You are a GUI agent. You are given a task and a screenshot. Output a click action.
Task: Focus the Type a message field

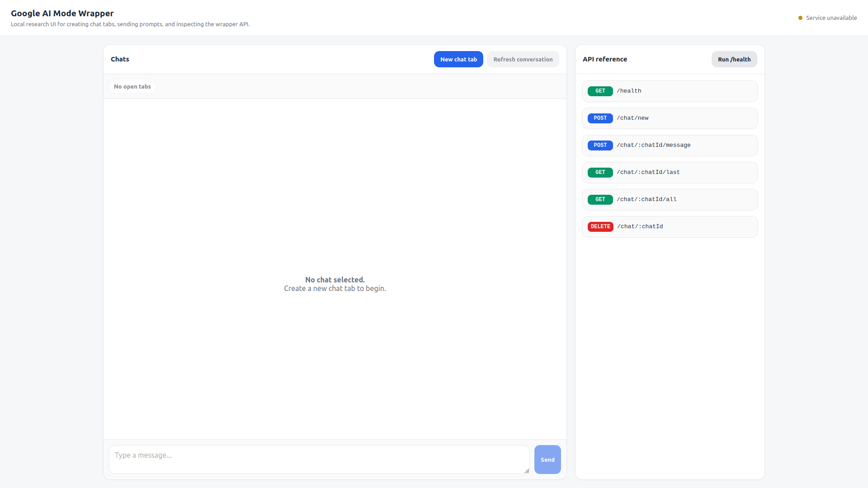pos(319,460)
